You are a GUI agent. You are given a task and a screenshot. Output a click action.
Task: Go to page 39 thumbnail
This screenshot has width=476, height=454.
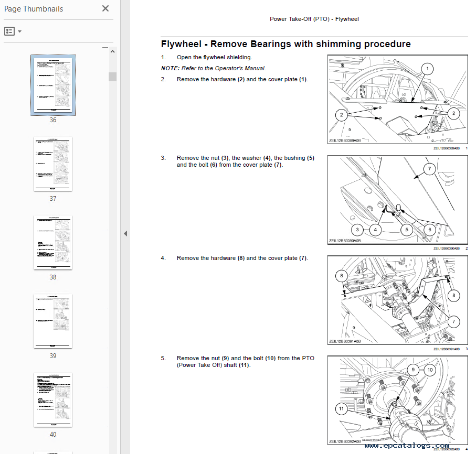53,321
